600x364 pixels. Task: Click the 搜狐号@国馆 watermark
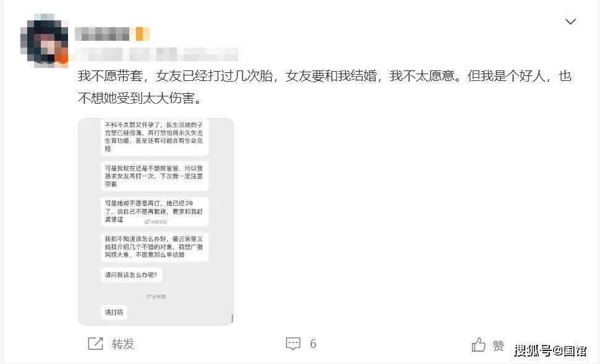click(x=551, y=350)
